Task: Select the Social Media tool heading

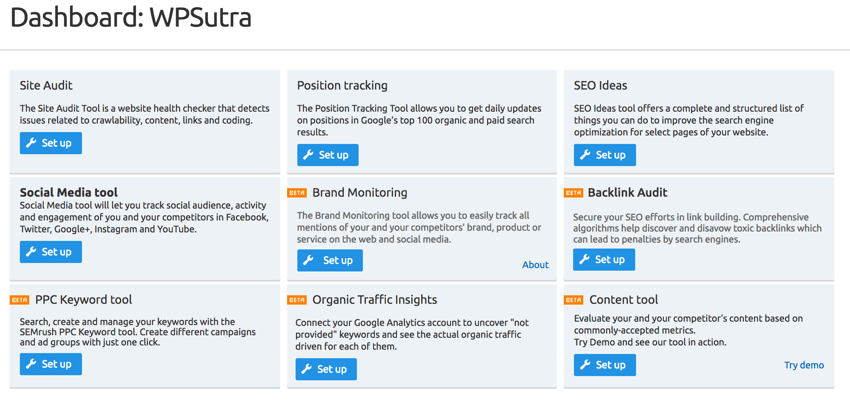Action: tap(69, 192)
